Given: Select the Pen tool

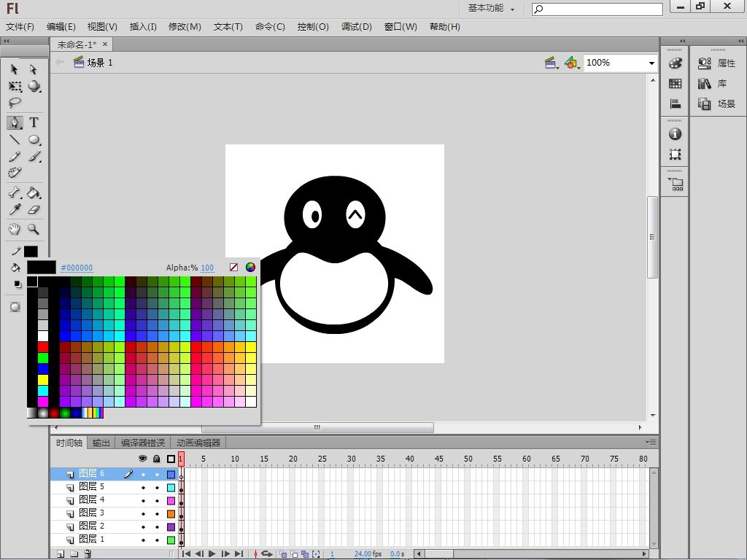Looking at the screenshot, I should tap(15, 122).
